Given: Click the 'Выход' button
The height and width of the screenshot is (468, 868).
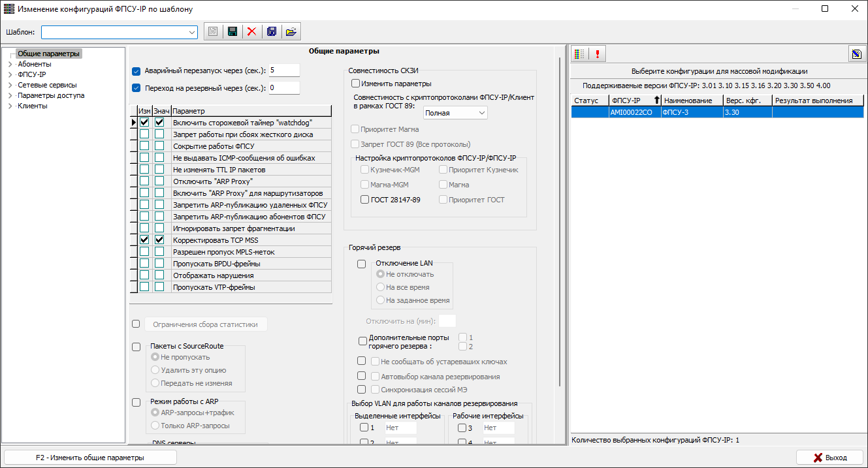Looking at the screenshot, I should pos(829,458).
